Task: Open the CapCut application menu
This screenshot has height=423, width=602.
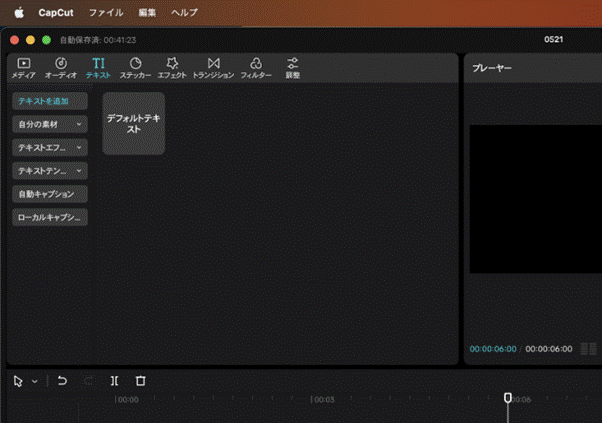Action: [x=56, y=13]
